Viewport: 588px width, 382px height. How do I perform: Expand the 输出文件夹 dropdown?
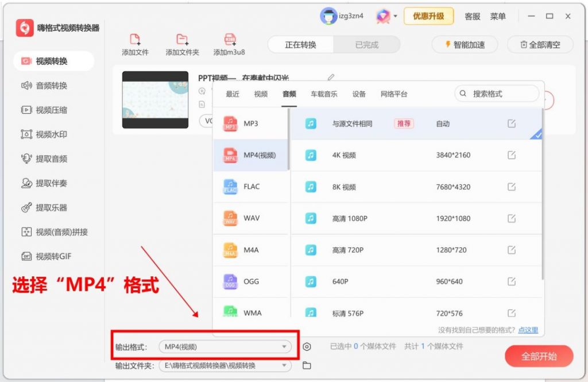pos(284,365)
